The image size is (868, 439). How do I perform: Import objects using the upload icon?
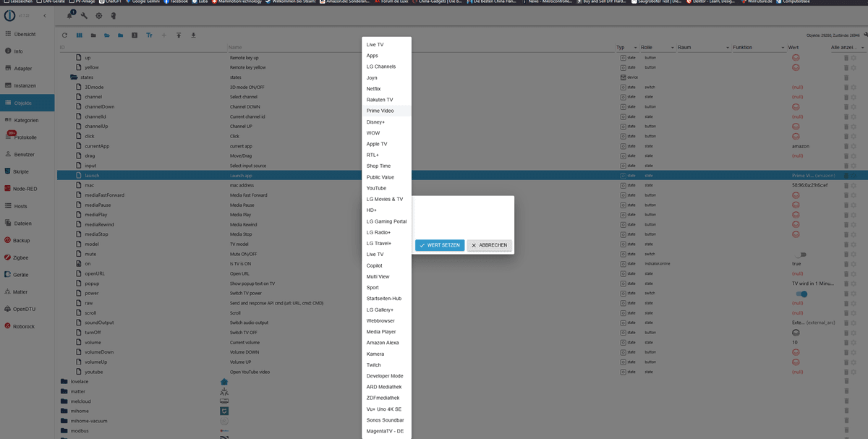(179, 35)
